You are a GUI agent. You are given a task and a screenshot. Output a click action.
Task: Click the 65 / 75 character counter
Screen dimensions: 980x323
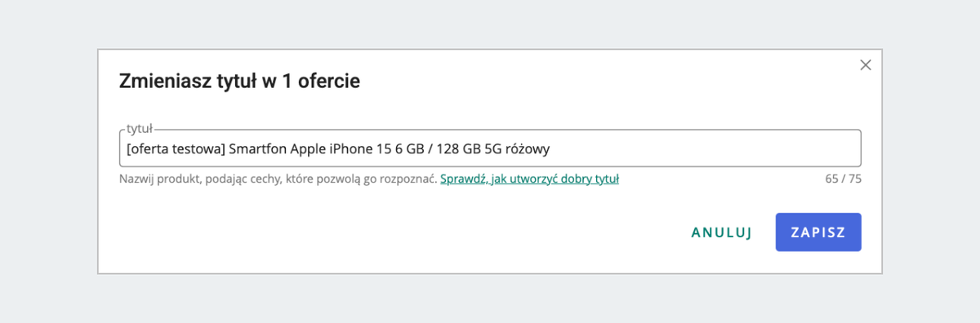click(x=844, y=179)
